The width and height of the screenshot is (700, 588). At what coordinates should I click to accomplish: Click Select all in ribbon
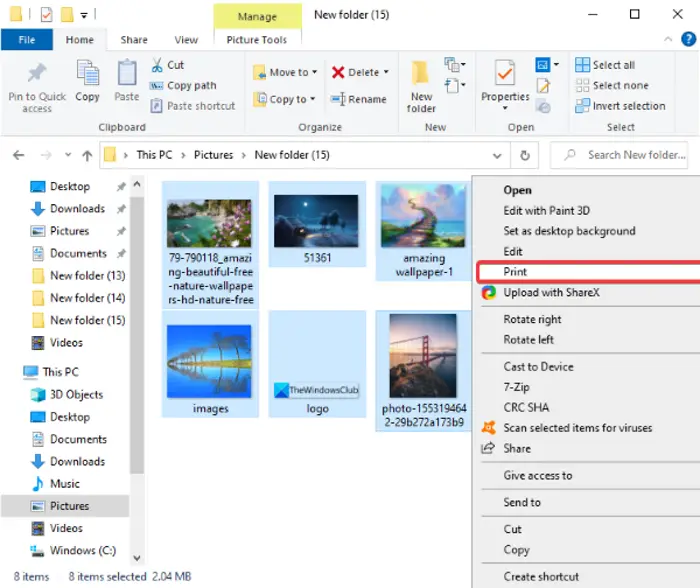tap(605, 65)
